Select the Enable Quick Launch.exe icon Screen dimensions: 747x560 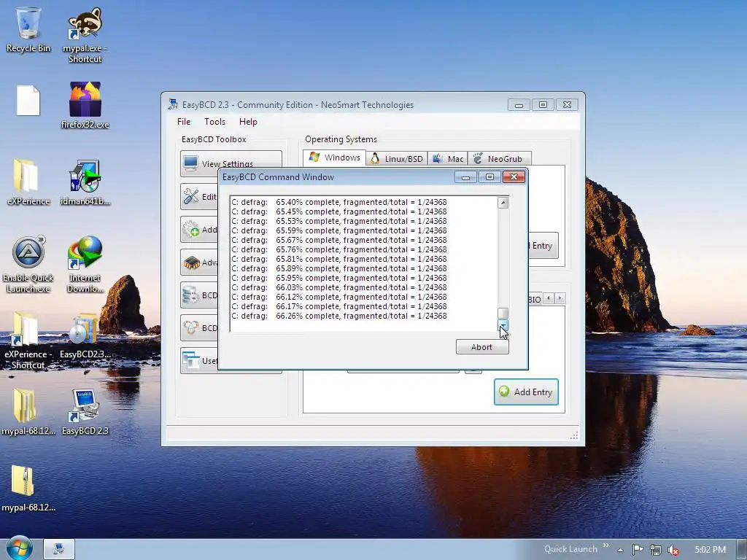(x=28, y=264)
